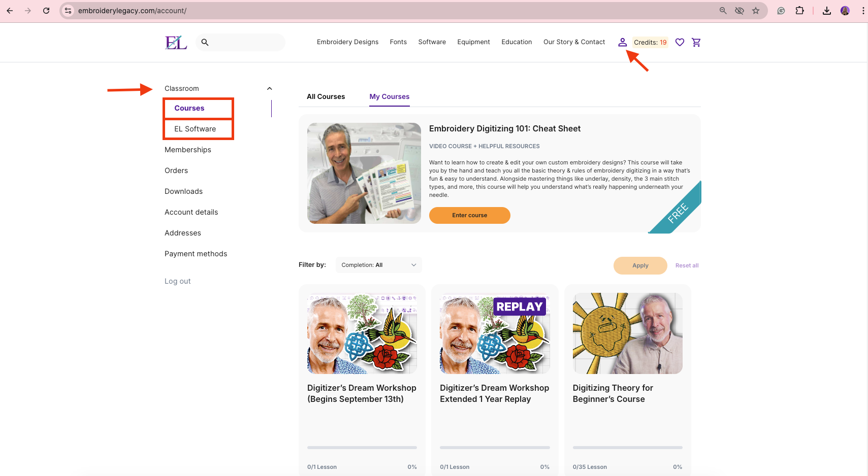
Task: Open the Digitizing Theory sun thumbnail
Action: point(628,333)
